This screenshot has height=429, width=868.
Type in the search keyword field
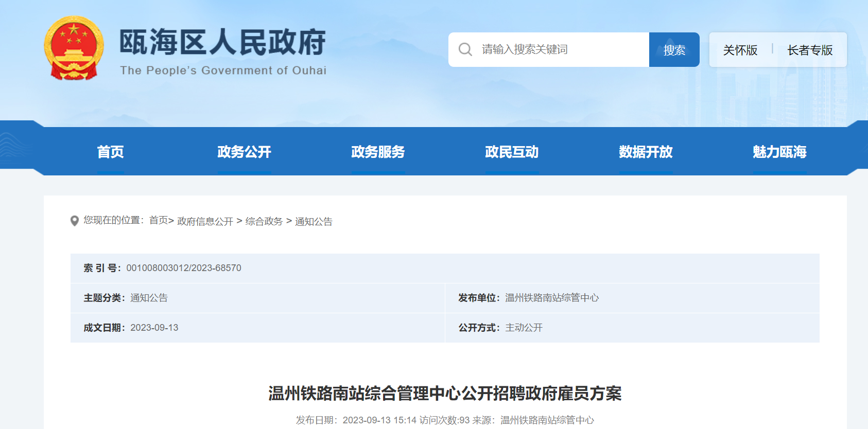click(x=561, y=49)
